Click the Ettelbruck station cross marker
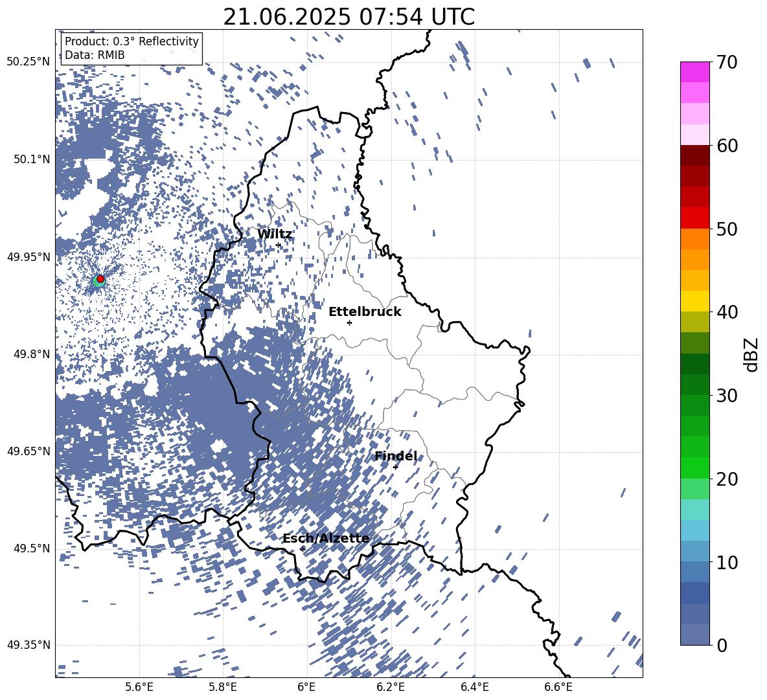Screen dimensions: 767x700 (349, 322)
